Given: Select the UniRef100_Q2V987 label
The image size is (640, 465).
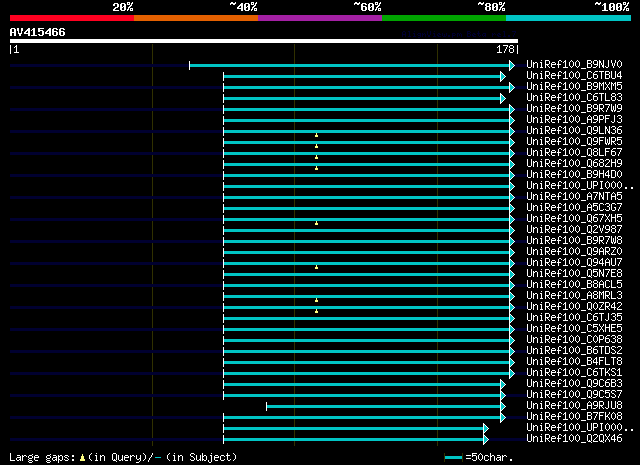Looking at the screenshot, I should 574,230.
